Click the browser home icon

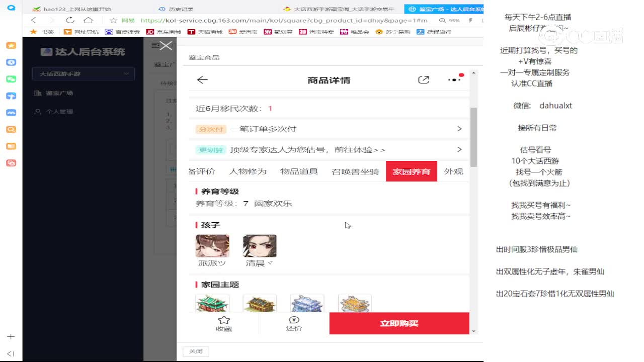pyautogui.click(x=88, y=20)
